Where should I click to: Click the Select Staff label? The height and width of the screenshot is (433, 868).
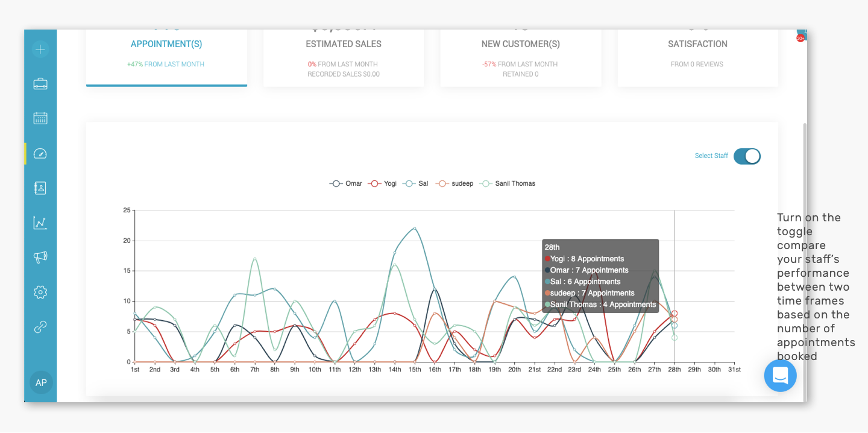[711, 156]
